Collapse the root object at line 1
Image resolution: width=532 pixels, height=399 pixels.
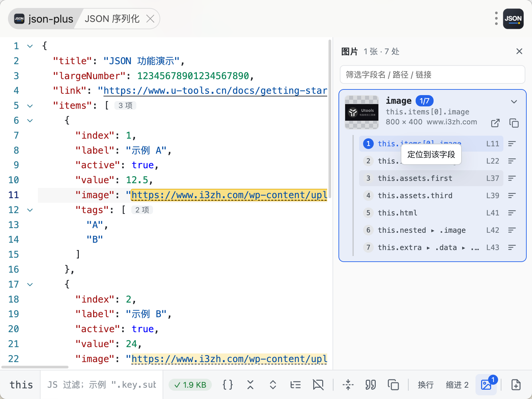[x=30, y=46]
